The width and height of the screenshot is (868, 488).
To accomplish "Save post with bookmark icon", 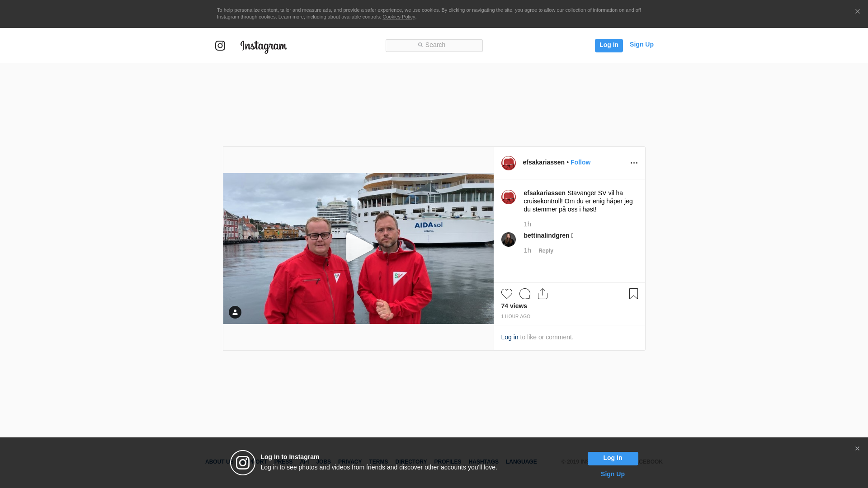I will click(633, 294).
